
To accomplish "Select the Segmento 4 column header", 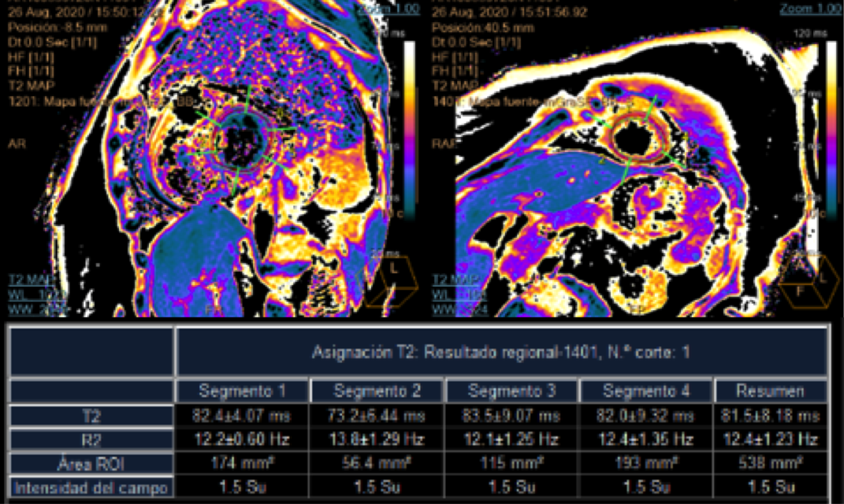I will click(x=645, y=391).
